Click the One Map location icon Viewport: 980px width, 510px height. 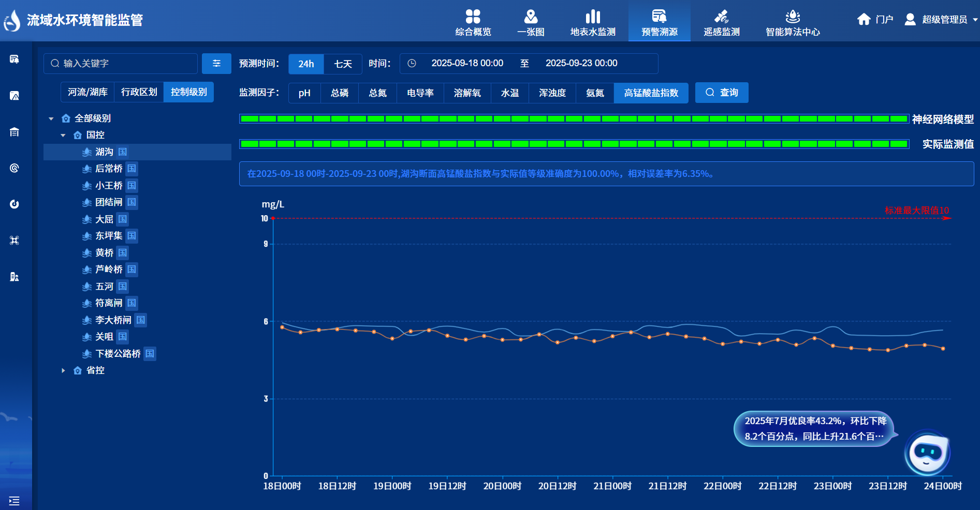(531, 17)
